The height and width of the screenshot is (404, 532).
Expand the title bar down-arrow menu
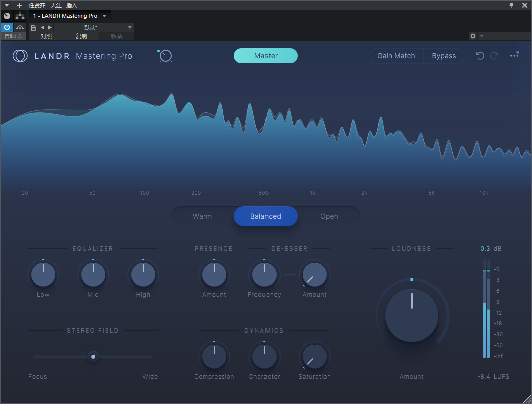point(7,5)
